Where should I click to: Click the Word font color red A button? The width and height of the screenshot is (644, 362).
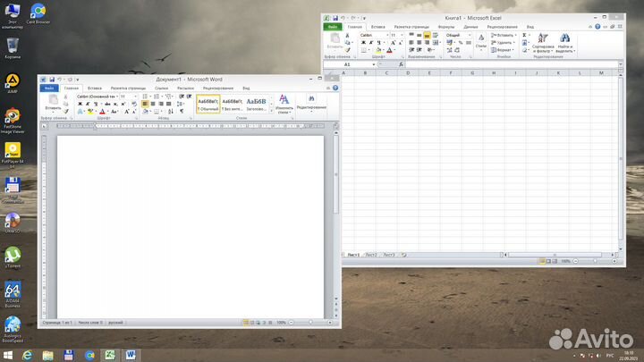(102, 111)
